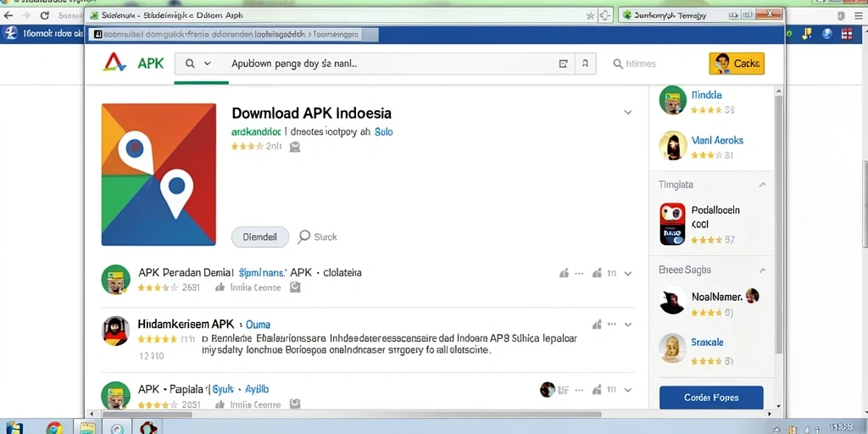This screenshot has height=434, width=868.
Task: Click the magnifier icon in search box
Action: tap(190, 64)
